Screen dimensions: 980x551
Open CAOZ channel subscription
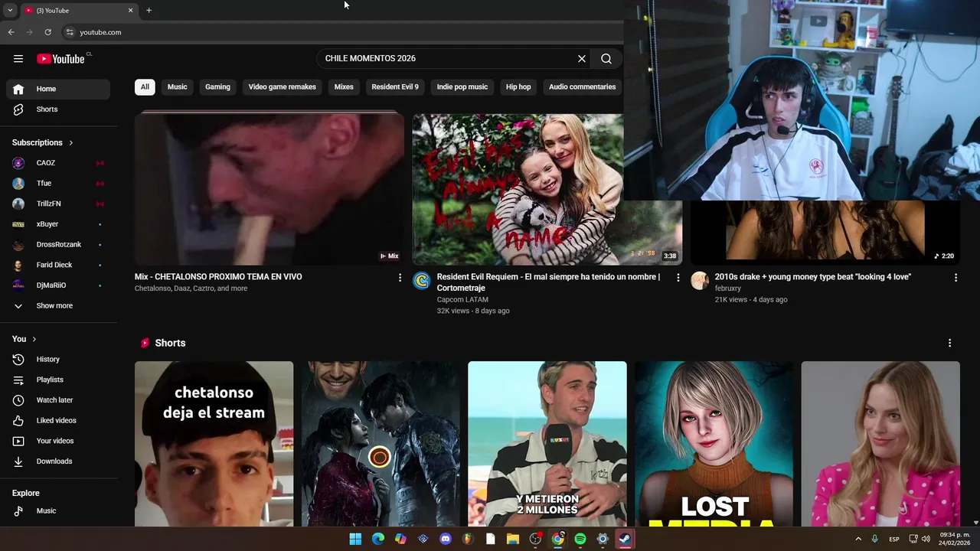click(x=58, y=163)
